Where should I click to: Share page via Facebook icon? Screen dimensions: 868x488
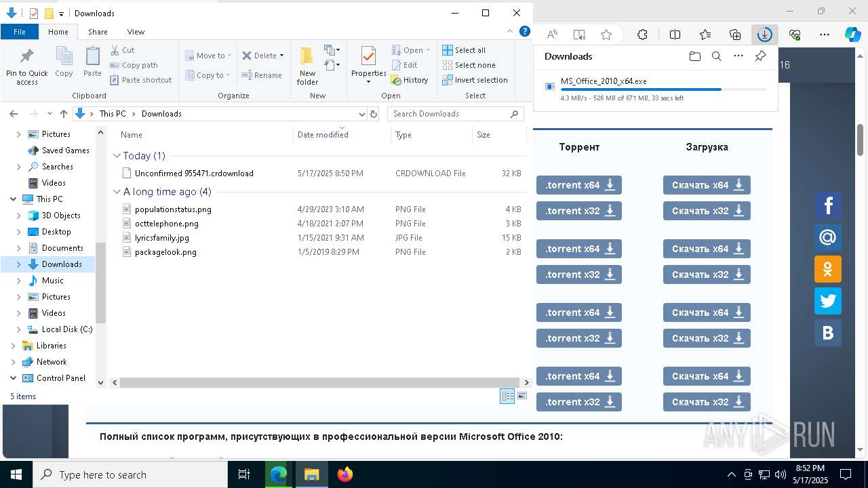click(828, 205)
